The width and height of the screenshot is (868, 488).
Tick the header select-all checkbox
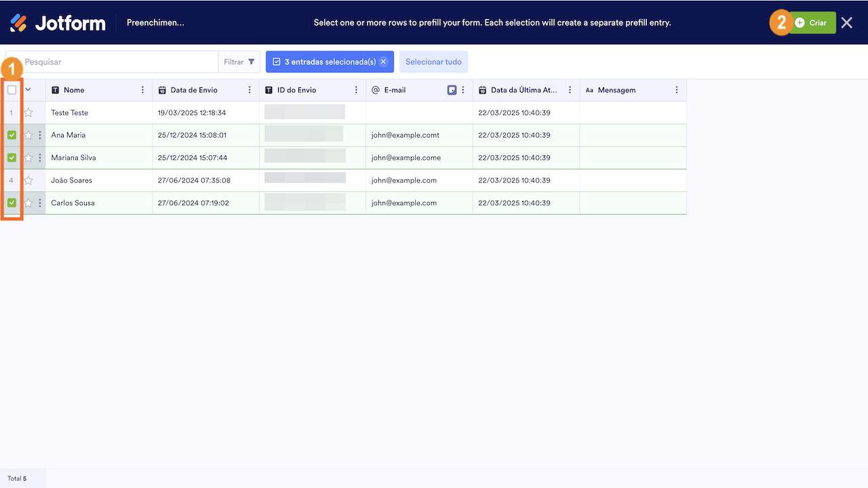click(x=12, y=89)
